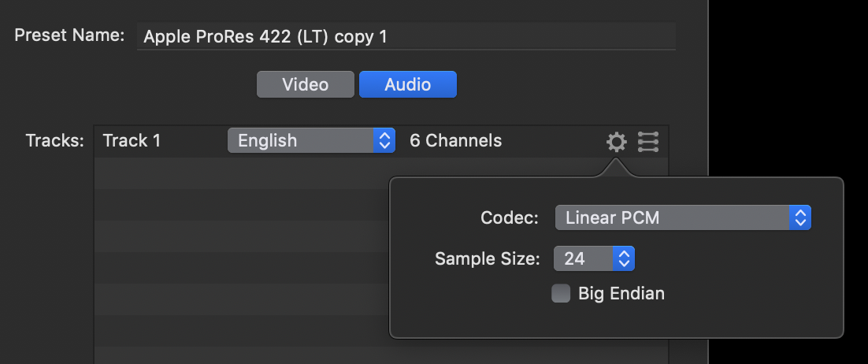This screenshot has width=868, height=364.
Task: Select the Track 1 row label
Action: 132,141
